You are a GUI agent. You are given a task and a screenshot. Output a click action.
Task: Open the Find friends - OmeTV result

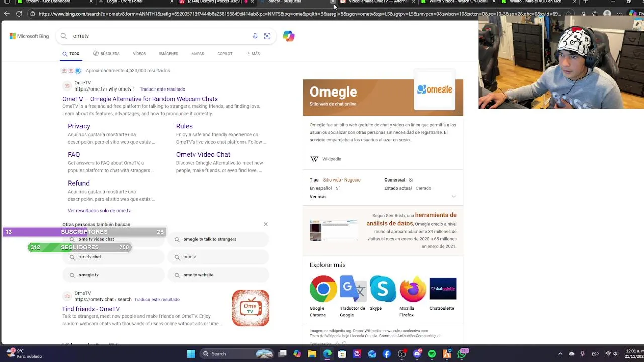click(91, 309)
